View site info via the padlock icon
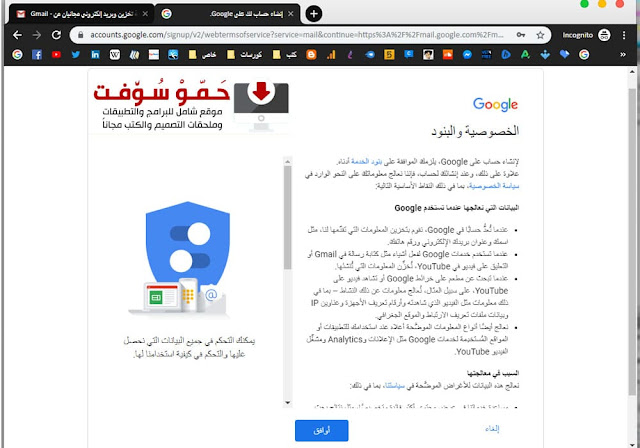640x448 pixels. (x=80, y=35)
